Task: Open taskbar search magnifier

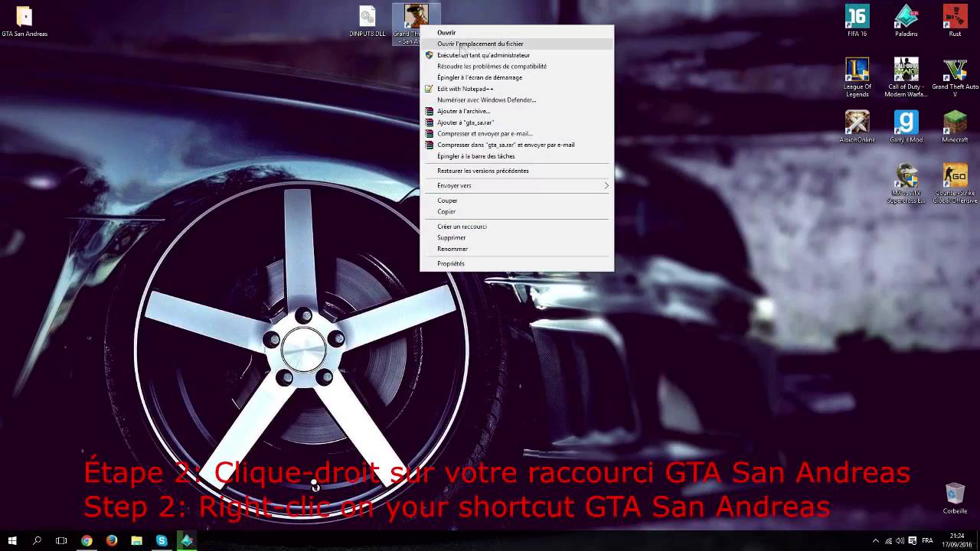Action: (37, 540)
